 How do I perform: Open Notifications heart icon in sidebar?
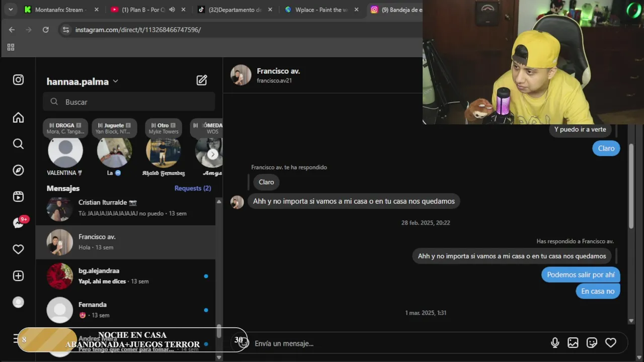click(18, 249)
